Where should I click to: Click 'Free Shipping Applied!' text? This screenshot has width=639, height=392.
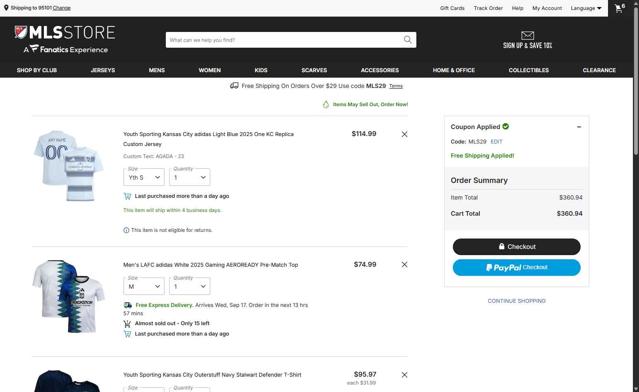(x=482, y=156)
